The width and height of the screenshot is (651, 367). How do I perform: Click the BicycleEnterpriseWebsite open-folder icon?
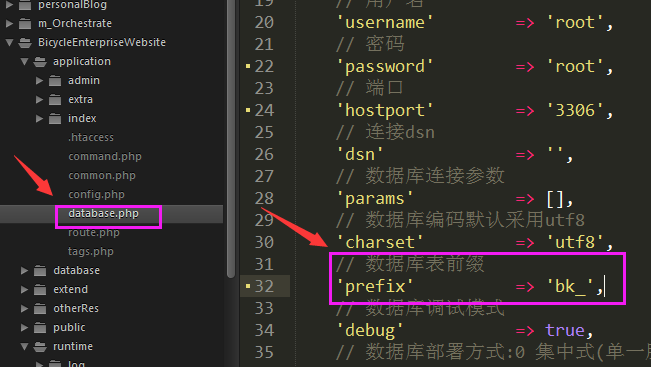[25, 42]
